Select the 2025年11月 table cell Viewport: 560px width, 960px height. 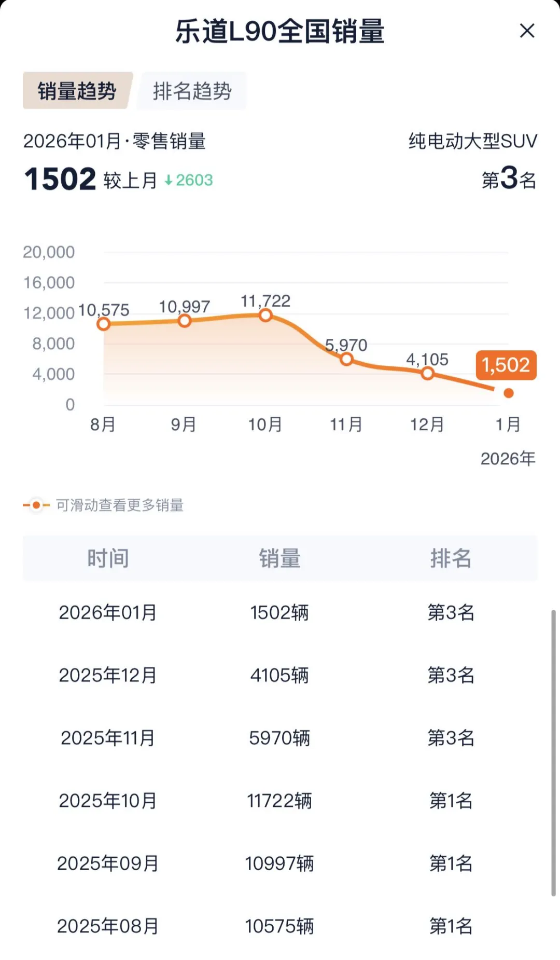[x=108, y=737]
